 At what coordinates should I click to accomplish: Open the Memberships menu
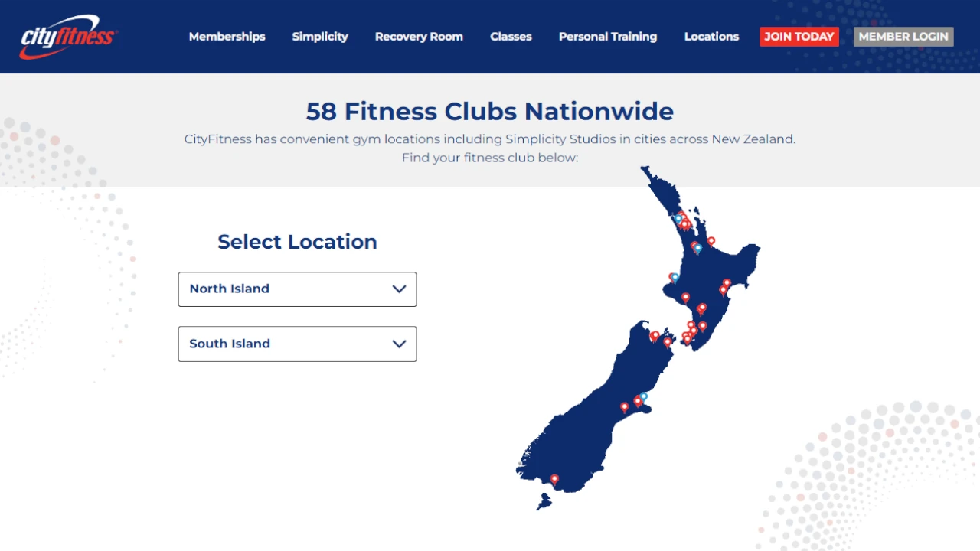click(227, 36)
